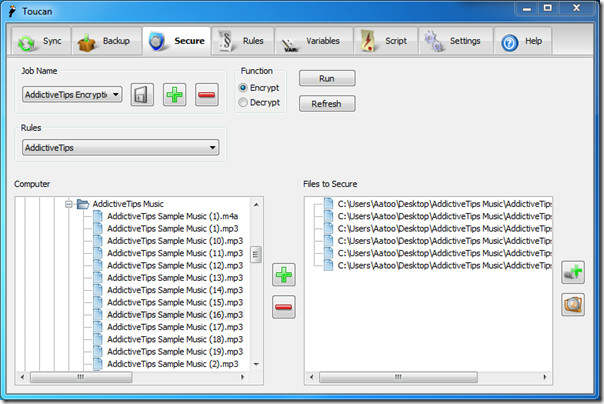The height and width of the screenshot is (404, 604).
Task: Click the add variable icon beside files list
Action: [x=573, y=272]
